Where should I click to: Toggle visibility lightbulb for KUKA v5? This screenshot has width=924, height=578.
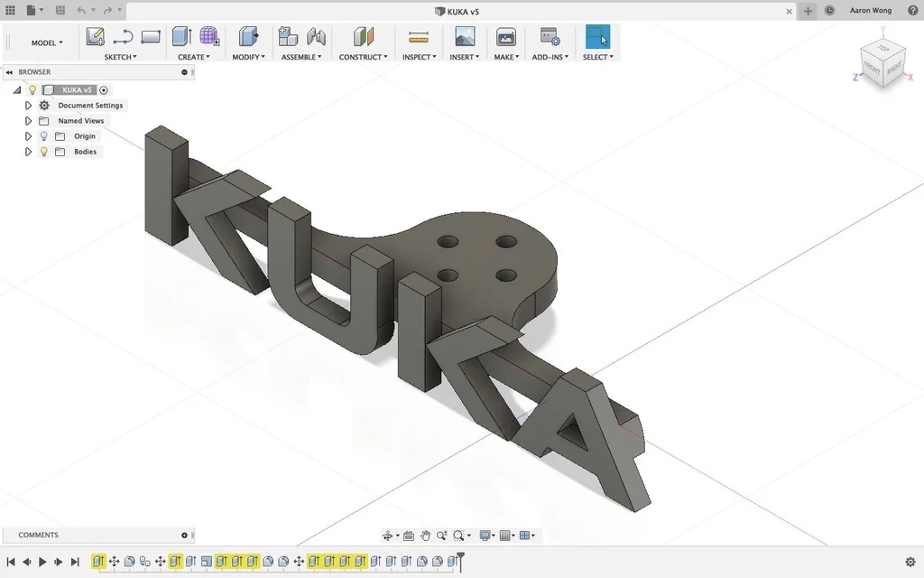32,90
